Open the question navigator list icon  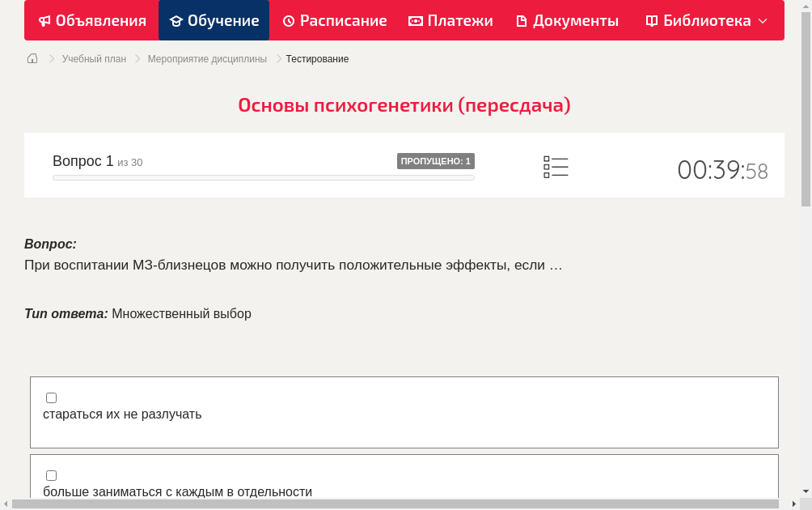pyautogui.click(x=556, y=167)
